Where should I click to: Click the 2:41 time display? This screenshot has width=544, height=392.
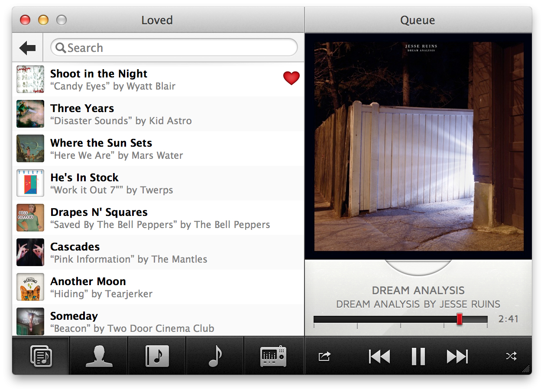pyautogui.click(x=508, y=319)
